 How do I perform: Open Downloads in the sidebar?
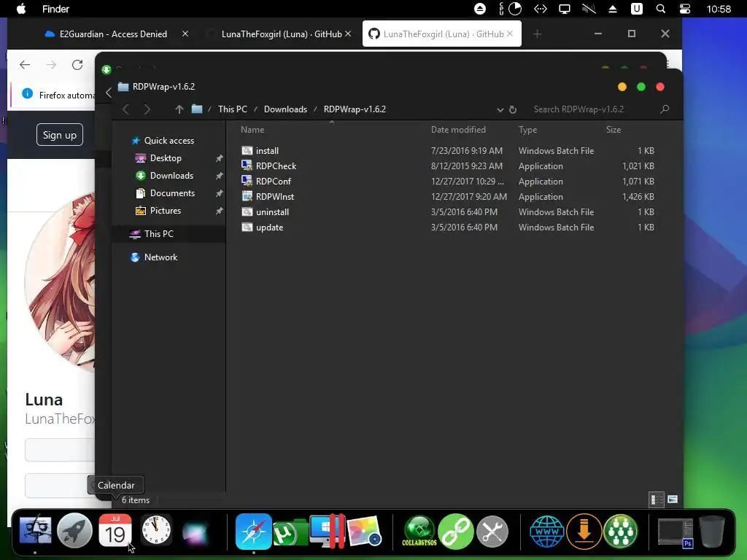point(171,176)
